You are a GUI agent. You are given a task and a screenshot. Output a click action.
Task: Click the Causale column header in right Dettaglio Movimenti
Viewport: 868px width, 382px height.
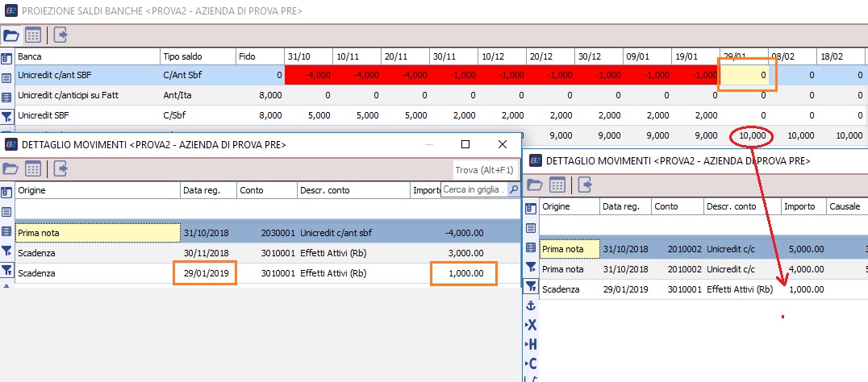point(846,206)
